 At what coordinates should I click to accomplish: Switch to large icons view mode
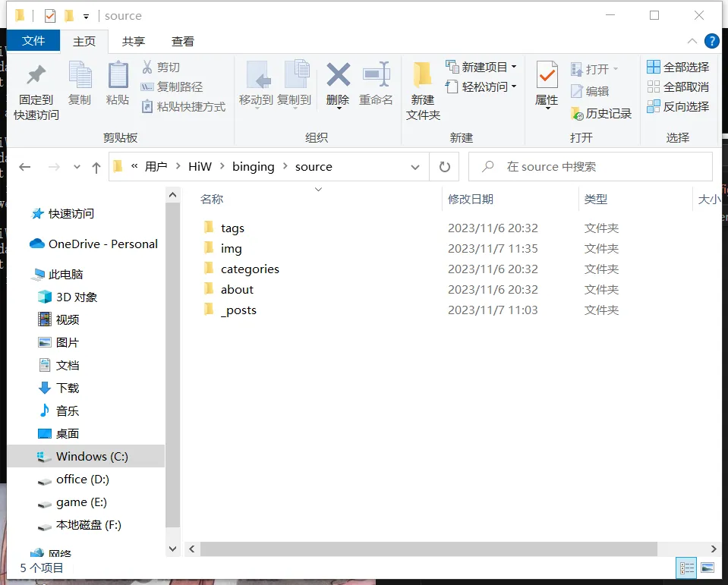coord(708,568)
